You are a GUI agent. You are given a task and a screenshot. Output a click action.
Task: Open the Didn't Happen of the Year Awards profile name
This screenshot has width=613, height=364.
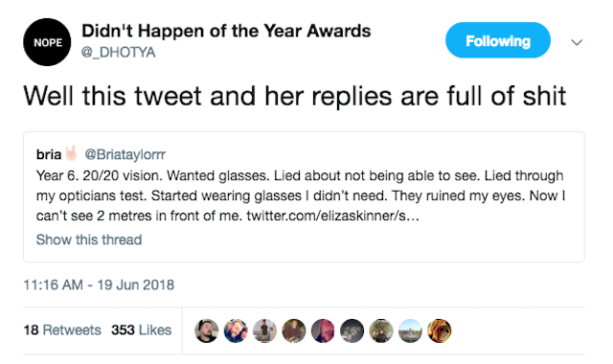point(226,31)
